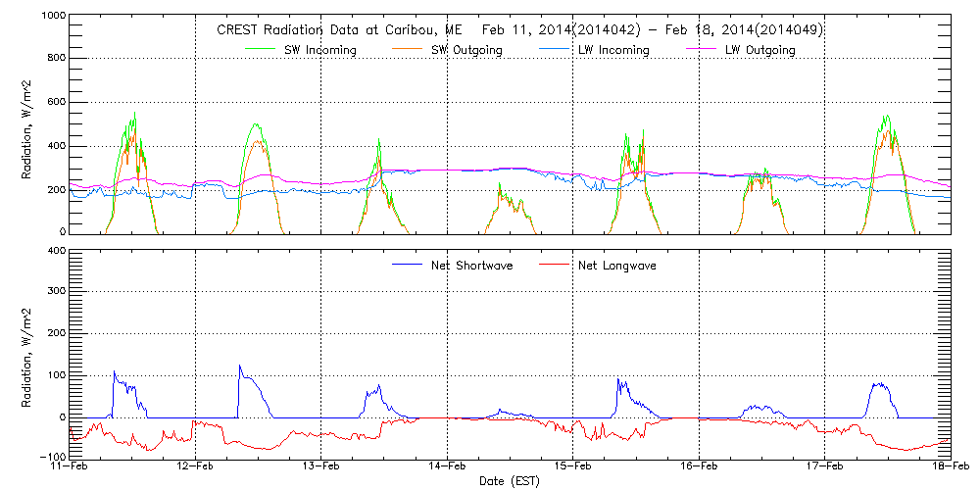Select the 600 tick label on upper y-axis
980x490 pixels.
click(x=57, y=103)
